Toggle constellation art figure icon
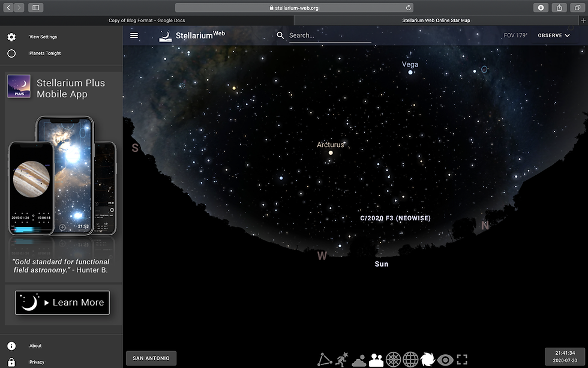Image resolution: width=588 pixels, height=368 pixels. (x=341, y=360)
